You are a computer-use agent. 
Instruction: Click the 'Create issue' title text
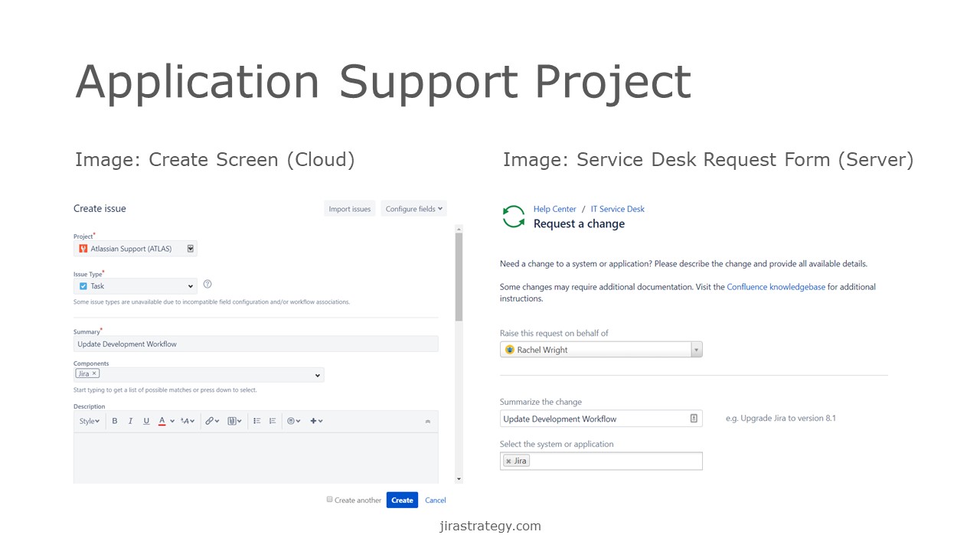pos(100,208)
